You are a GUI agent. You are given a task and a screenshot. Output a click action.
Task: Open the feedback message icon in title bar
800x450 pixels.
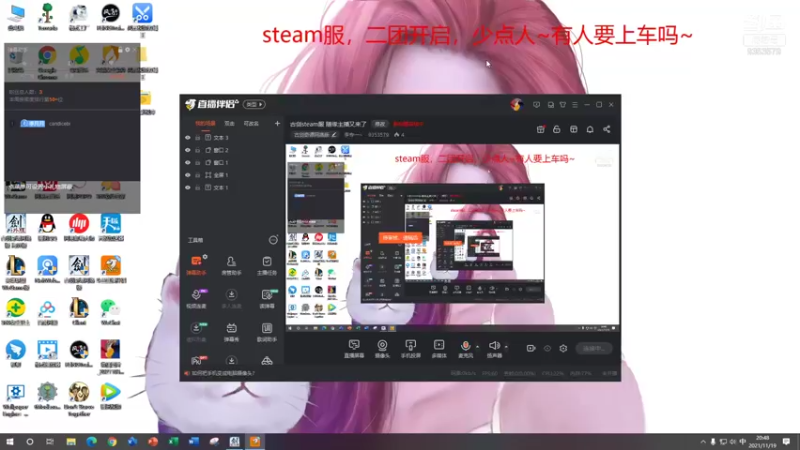(x=536, y=105)
